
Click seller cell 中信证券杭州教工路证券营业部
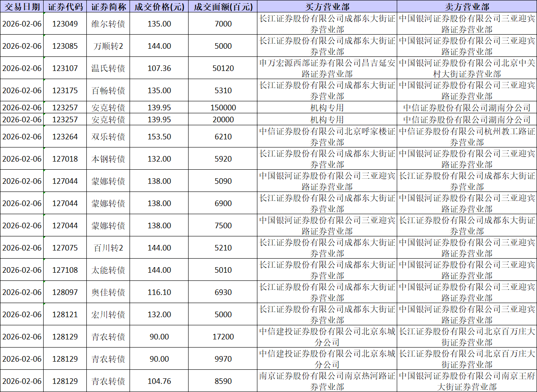coord(467,137)
